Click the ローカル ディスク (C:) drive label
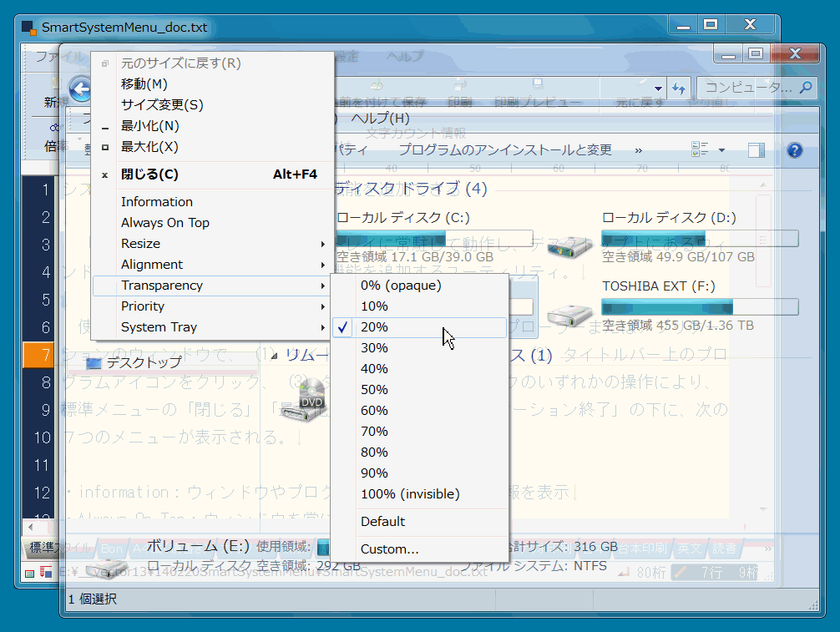840x632 pixels. point(402,217)
